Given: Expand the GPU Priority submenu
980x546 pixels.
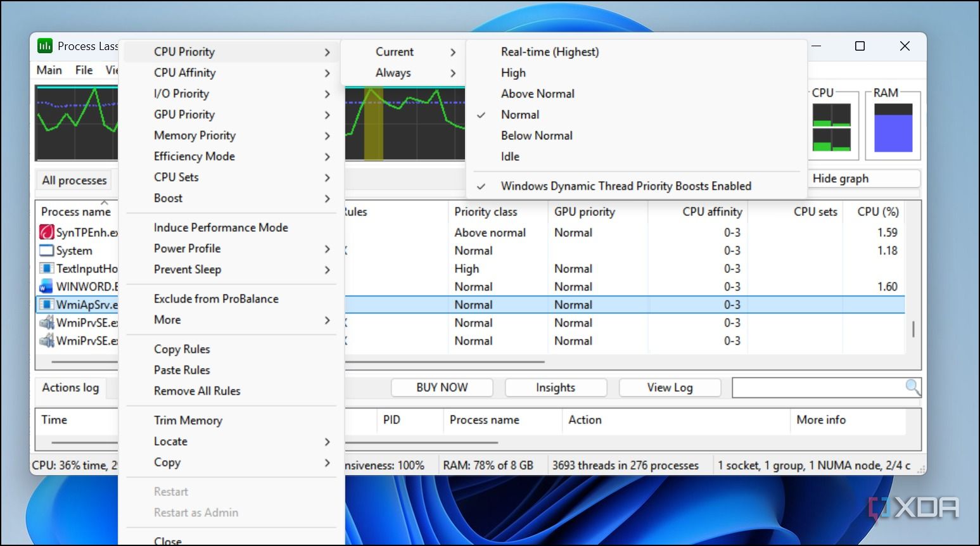Looking at the screenshot, I should point(231,115).
